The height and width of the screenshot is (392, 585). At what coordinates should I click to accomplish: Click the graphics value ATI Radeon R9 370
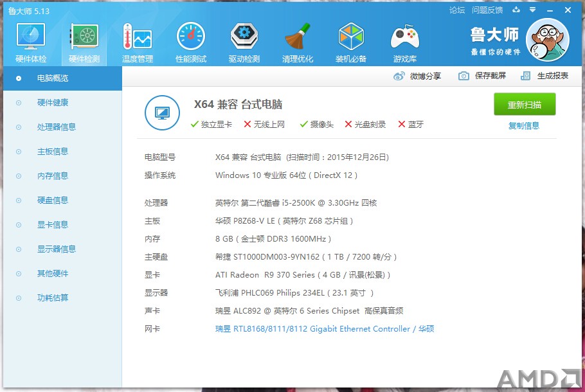[x=303, y=275]
